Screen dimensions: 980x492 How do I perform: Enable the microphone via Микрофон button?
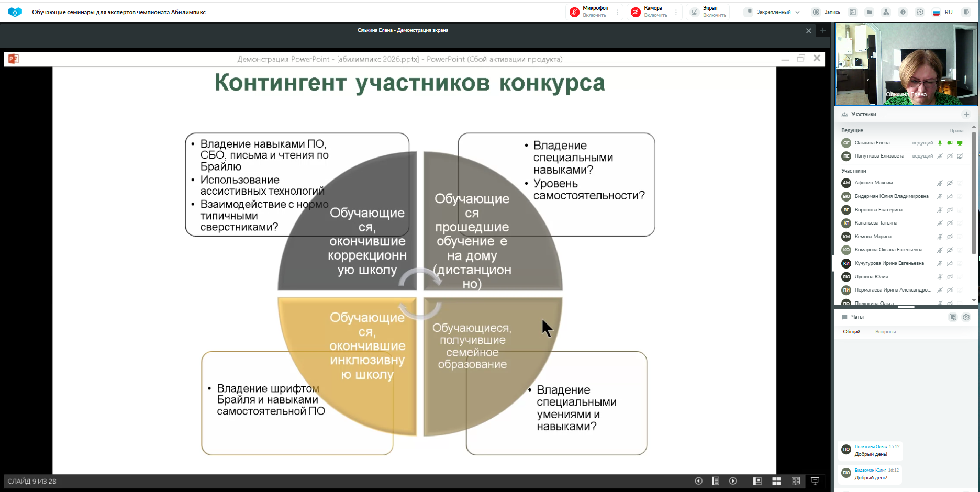590,12
